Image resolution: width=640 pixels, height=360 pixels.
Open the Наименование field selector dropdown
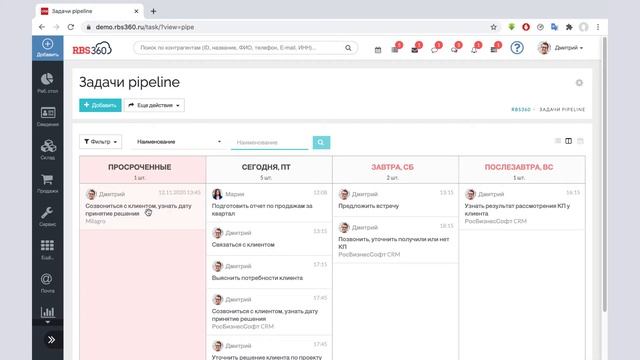click(x=179, y=142)
